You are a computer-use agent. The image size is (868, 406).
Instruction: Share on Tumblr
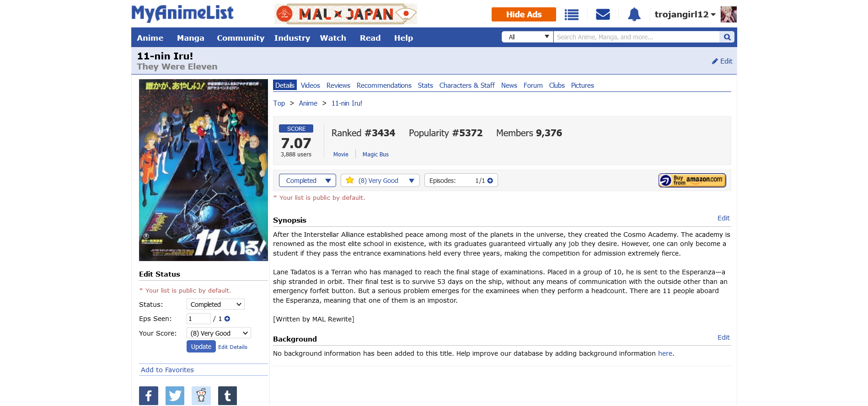pyautogui.click(x=227, y=395)
